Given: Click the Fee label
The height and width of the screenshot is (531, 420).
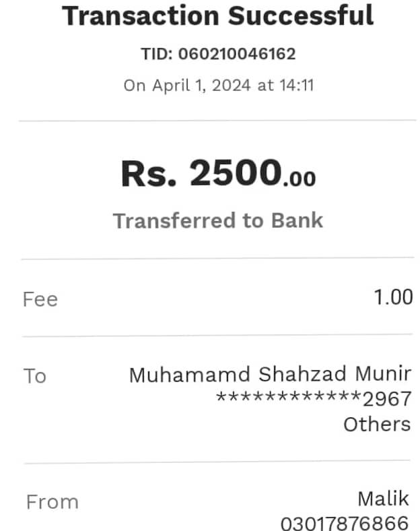Looking at the screenshot, I should (x=40, y=299).
